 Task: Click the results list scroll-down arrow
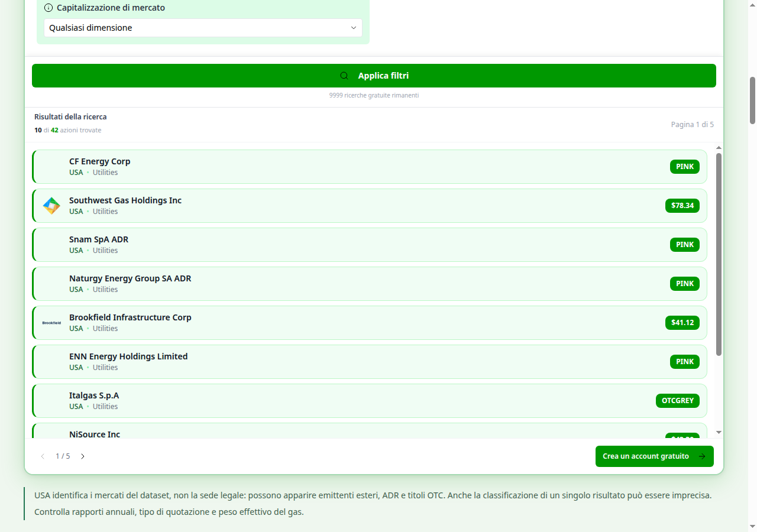pos(719,433)
